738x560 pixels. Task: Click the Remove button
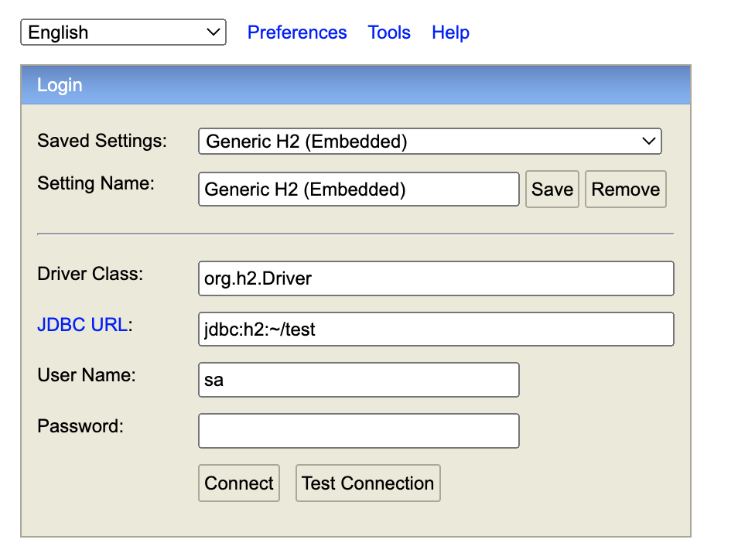(x=626, y=190)
